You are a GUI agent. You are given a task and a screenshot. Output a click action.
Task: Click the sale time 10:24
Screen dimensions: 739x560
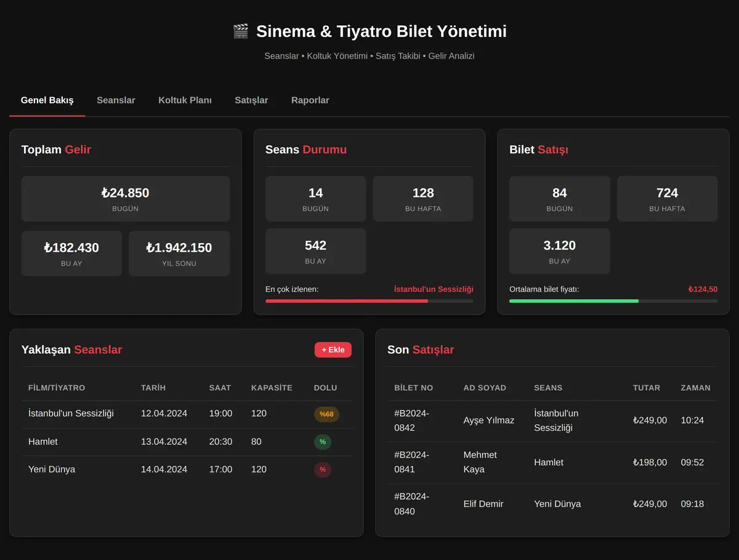tap(692, 420)
